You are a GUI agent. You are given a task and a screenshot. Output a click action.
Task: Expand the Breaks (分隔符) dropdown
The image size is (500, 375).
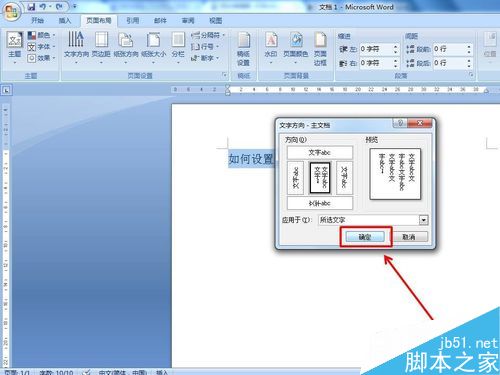coord(208,35)
